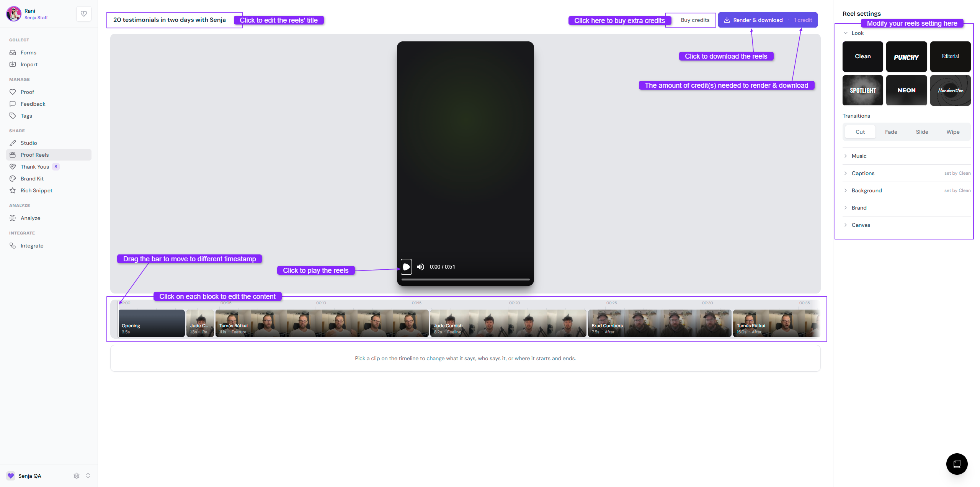Click the Buy credits button

695,20
